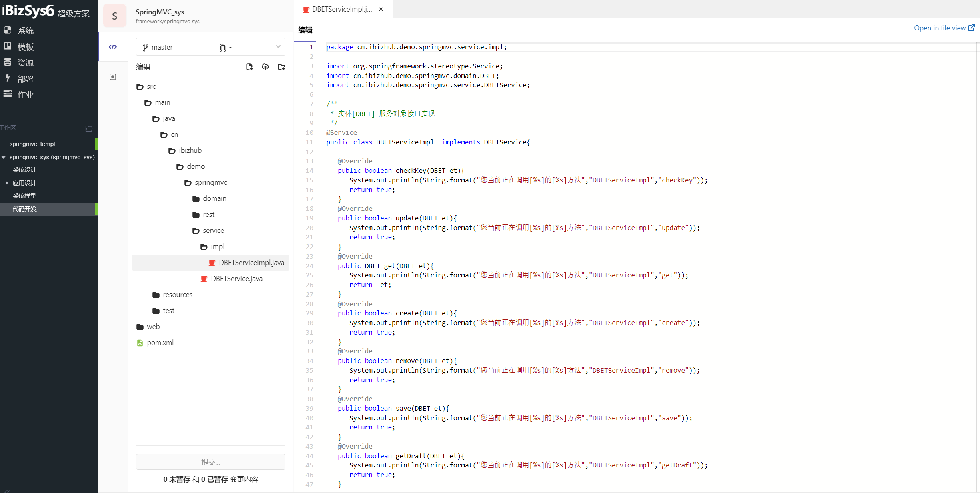Place cursor on the package declaration line
Image resolution: width=980 pixels, height=493 pixels.
(416, 47)
